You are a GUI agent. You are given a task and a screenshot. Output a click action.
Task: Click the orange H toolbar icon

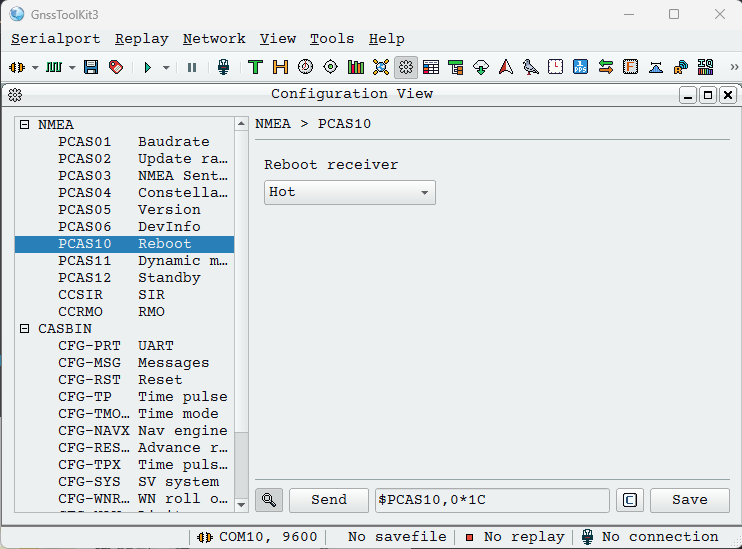coord(280,67)
